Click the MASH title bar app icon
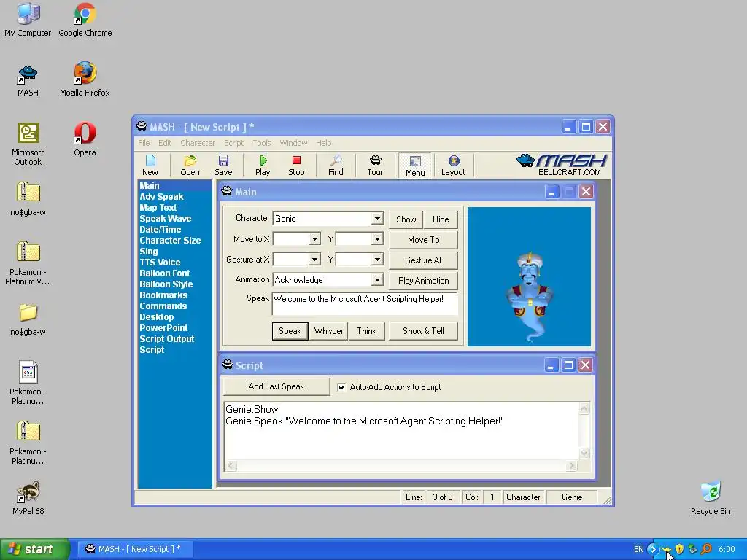Screen dimensions: 747x560 pyautogui.click(x=142, y=126)
